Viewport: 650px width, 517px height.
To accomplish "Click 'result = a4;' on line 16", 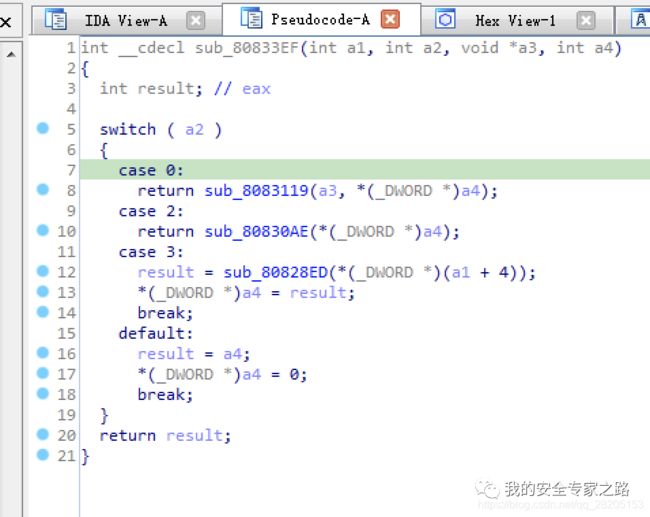I will coord(194,354).
